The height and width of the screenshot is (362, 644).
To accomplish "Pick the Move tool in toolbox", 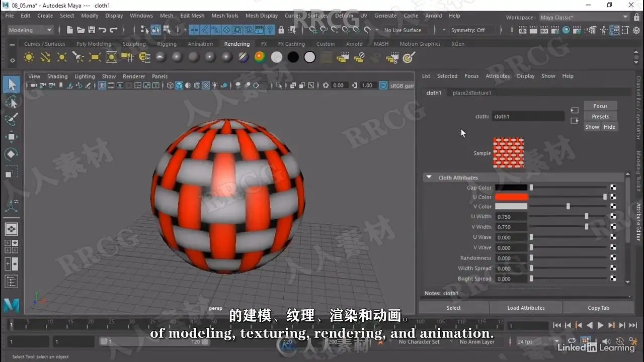I will (11, 137).
